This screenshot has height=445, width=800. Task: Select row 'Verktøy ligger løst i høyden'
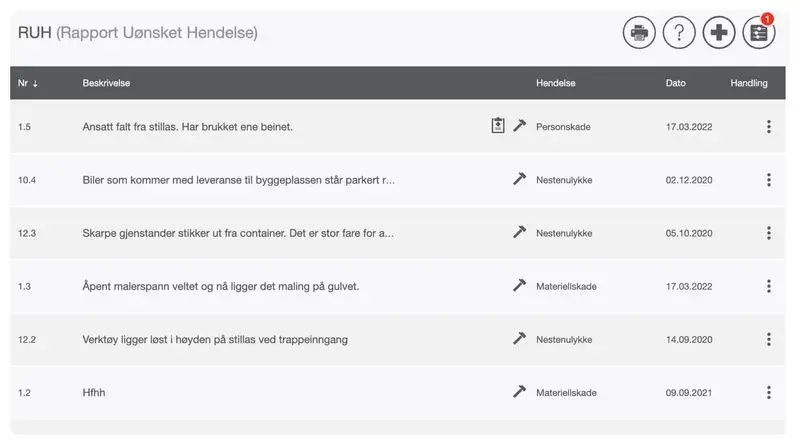(215, 340)
